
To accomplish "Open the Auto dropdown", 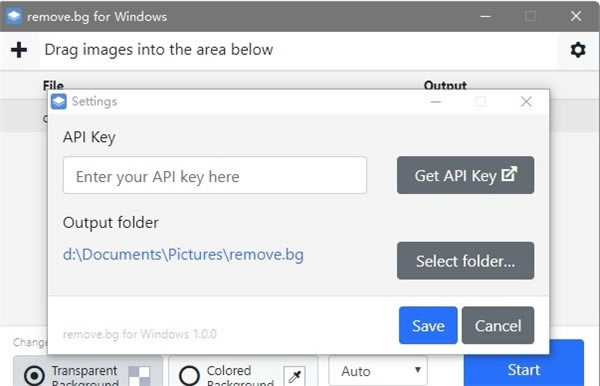I will 378,371.
